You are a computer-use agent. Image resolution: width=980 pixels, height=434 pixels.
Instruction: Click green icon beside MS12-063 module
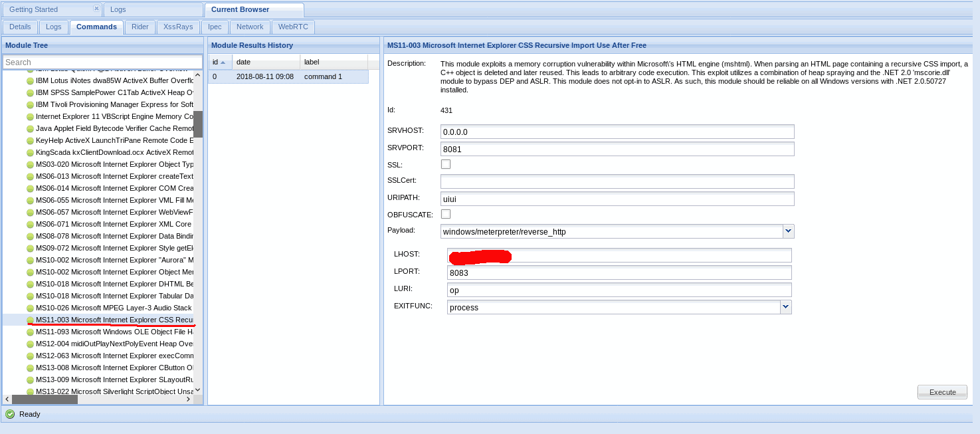click(x=30, y=356)
